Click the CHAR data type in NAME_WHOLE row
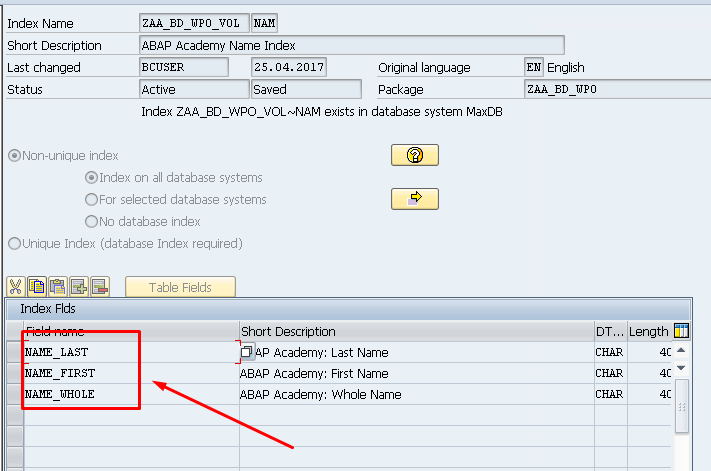Screen dimensions: 711x471 (611, 394)
